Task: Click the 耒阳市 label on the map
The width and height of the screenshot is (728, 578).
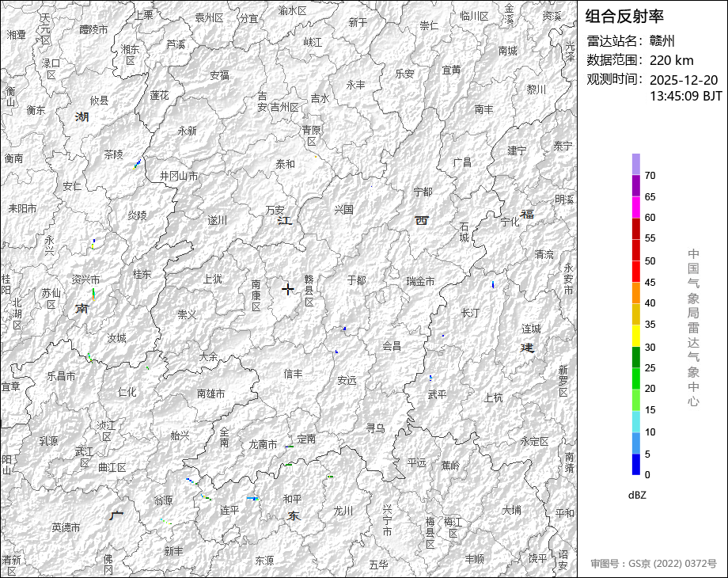Action: pyautogui.click(x=22, y=208)
